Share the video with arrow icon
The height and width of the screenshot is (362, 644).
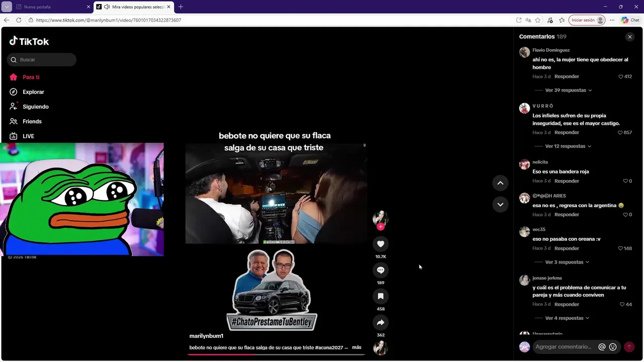(x=380, y=322)
